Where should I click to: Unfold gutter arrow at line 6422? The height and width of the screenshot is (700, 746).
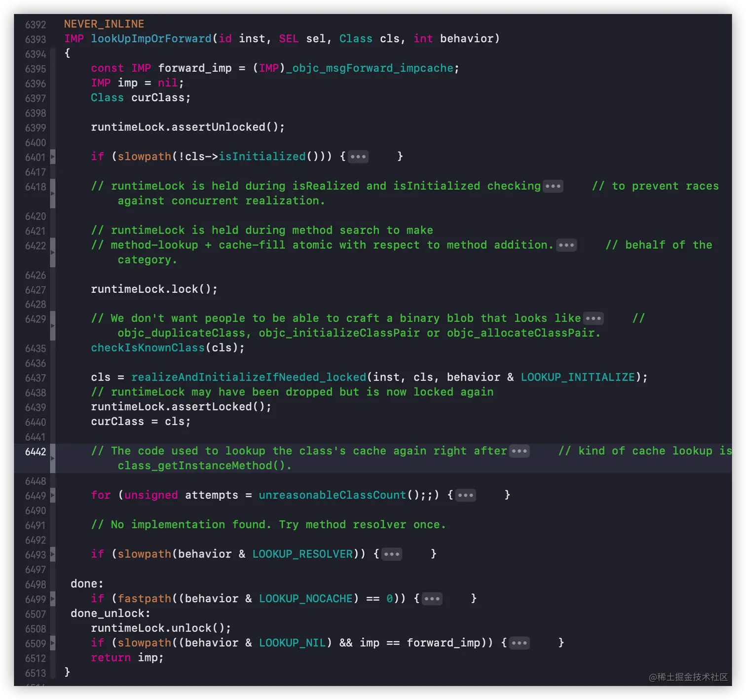[x=53, y=252]
